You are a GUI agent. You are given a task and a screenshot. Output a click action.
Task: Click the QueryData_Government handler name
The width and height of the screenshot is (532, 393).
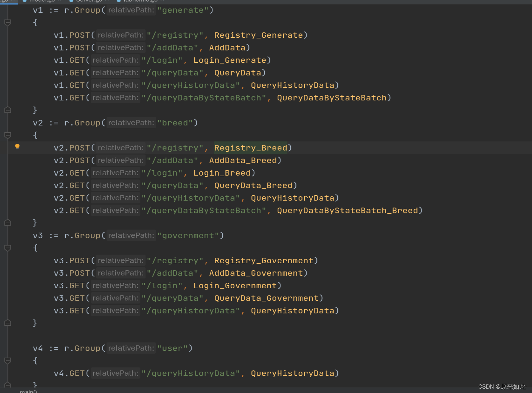[266, 298]
